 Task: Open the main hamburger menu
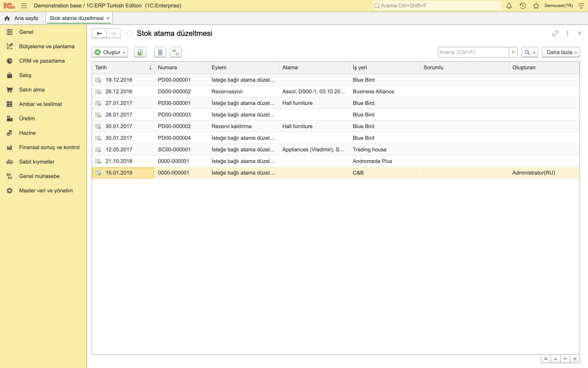24,6
